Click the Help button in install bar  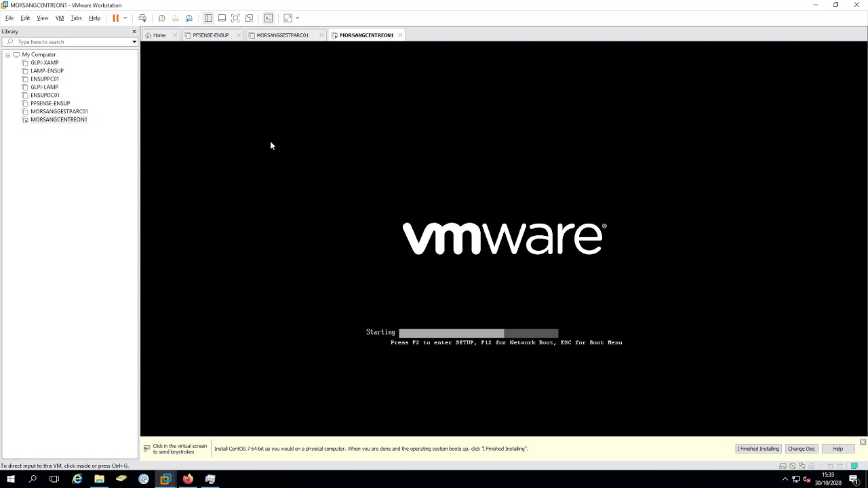(837, 449)
